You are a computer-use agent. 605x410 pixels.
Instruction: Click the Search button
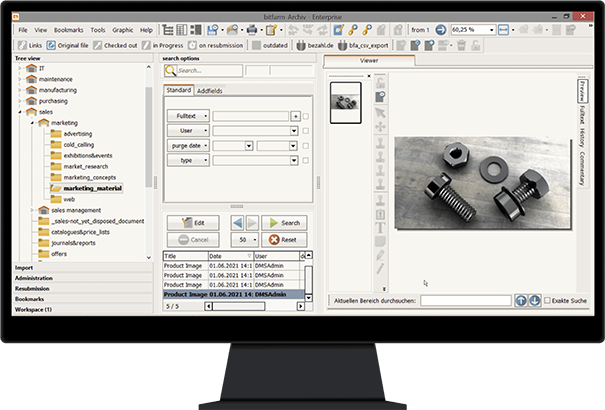[284, 223]
